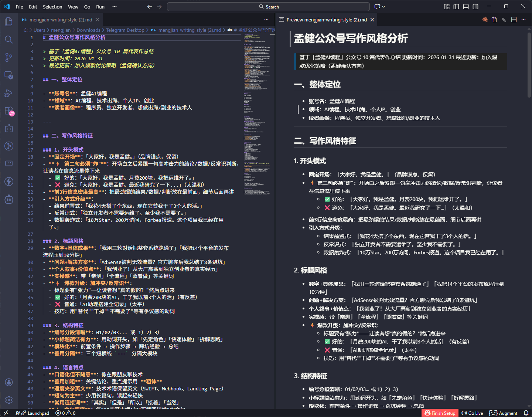Click the Show Source icon in preview toolbar
This screenshot has width=532, height=417.
(x=494, y=20)
